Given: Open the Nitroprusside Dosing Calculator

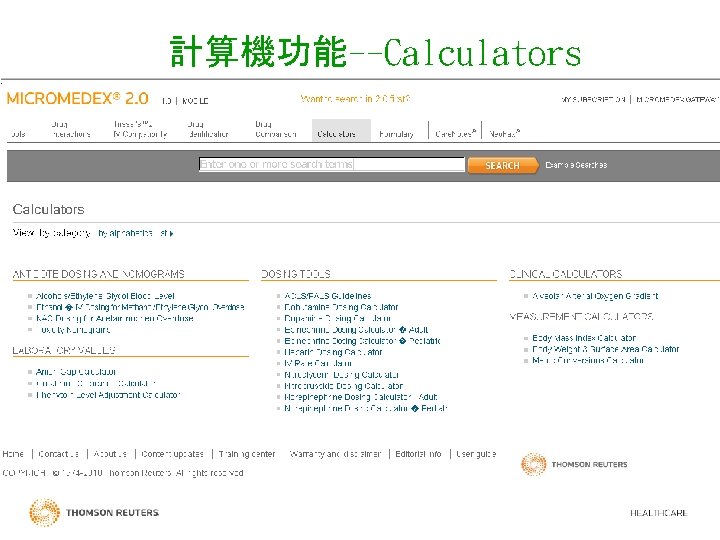Looking at the screenshot, I should [343, 386].
